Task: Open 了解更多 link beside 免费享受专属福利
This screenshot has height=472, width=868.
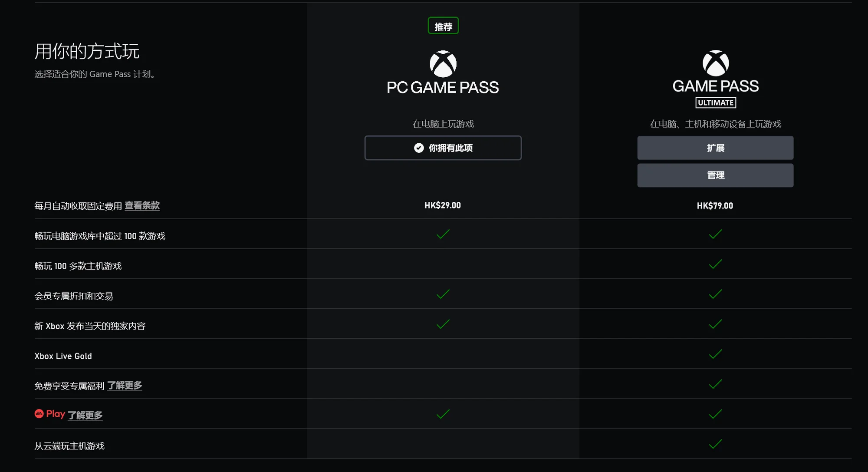Action: (x=125, y=385)
